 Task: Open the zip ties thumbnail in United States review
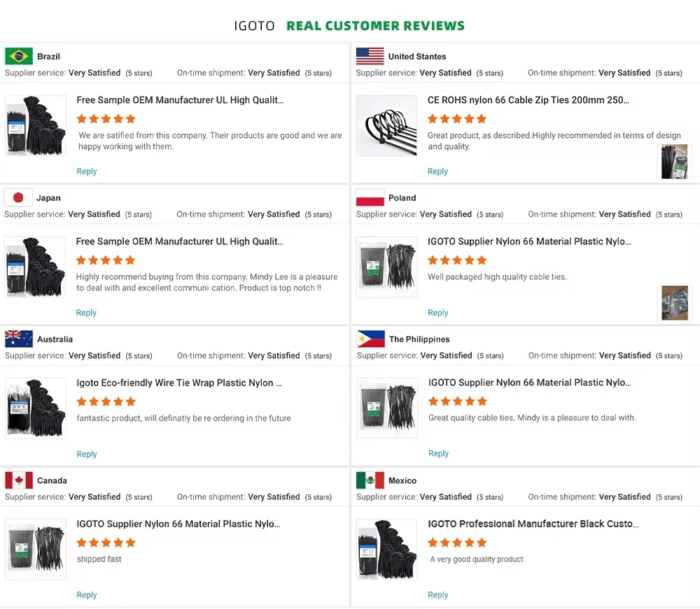tap(386, 126)
